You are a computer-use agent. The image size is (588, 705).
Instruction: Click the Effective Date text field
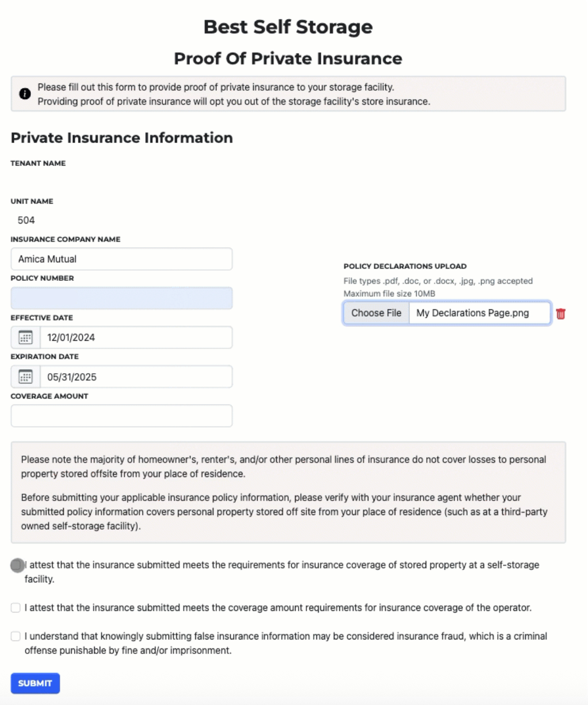[136, 337]
